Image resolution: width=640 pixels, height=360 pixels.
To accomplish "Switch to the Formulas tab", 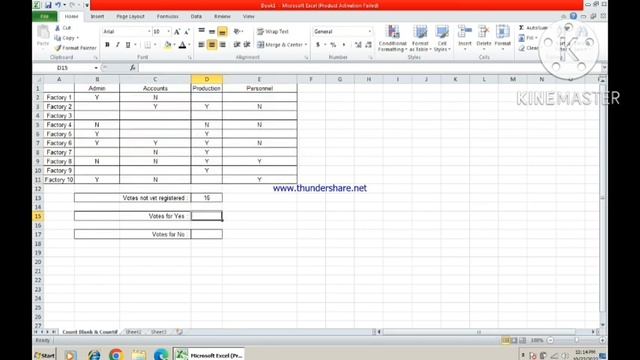I will tap(168, 16).
